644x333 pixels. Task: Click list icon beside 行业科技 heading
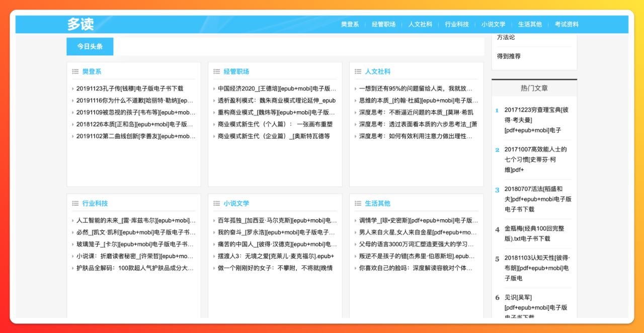click(x=75, y=203)
